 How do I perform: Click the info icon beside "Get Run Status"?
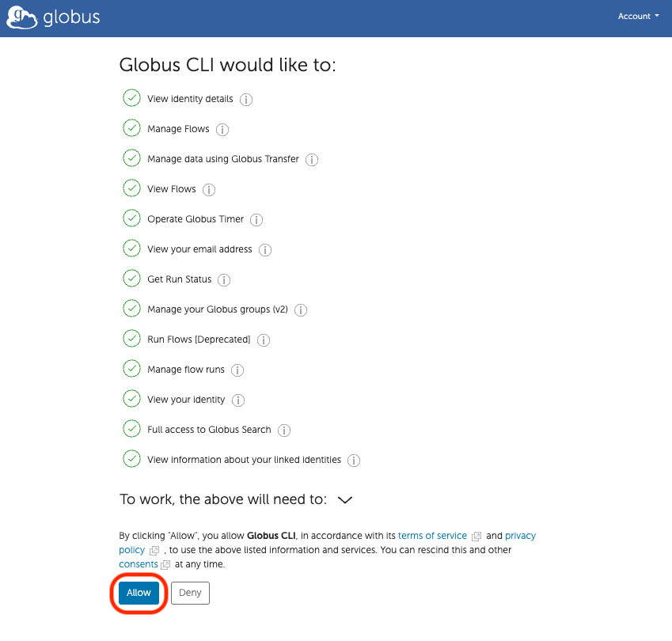[x=224, y=279]
